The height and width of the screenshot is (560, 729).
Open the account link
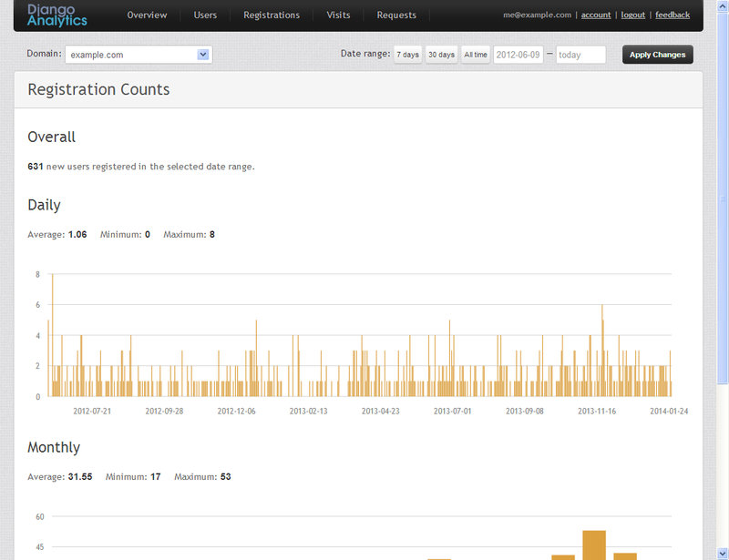(596, 15)
